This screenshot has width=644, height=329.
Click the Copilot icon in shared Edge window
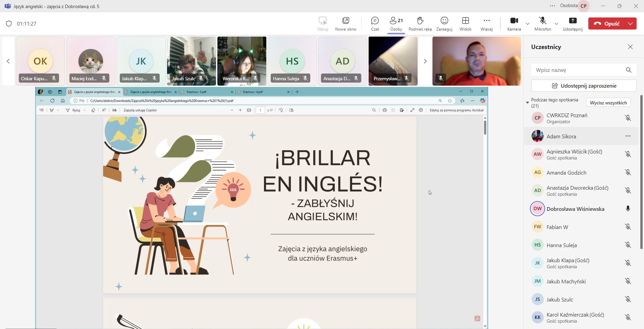point(482,101)
